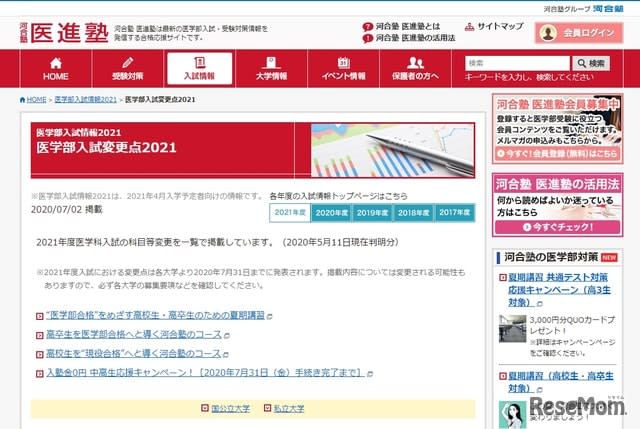Open the 受験対策 navigation tab
Screen dimensions: 640x429
coord(127,69)
